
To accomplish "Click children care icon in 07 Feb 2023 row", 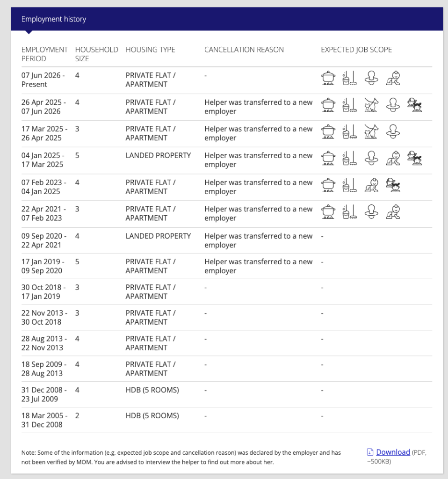I will [393, 185].
